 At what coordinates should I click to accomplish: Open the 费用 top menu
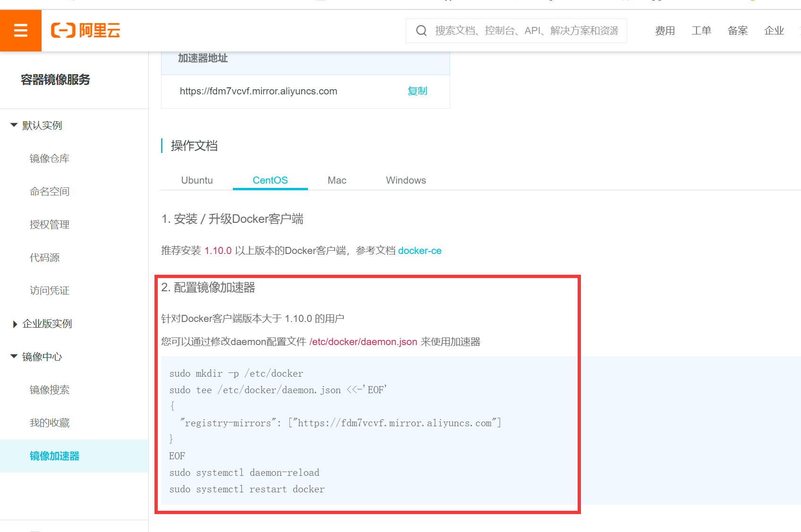(x=665, y=31)
